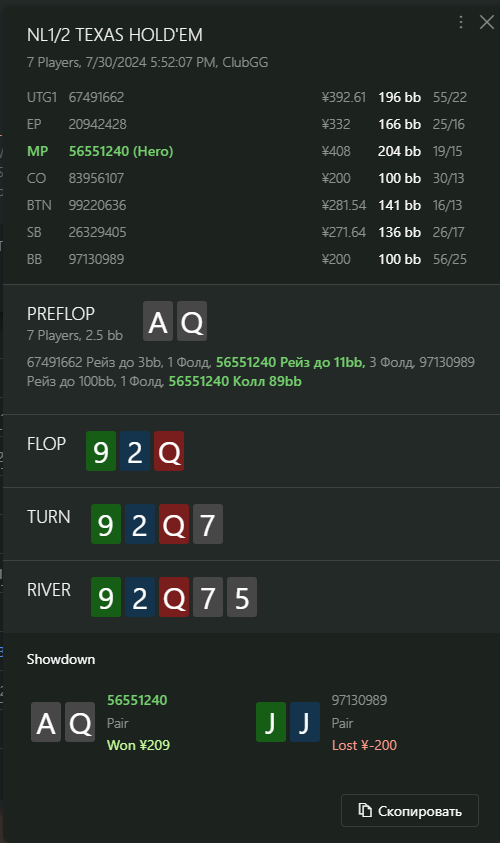500x843 pixels.
Task: Close the hand history panel
Action: (x=487, y=22)
